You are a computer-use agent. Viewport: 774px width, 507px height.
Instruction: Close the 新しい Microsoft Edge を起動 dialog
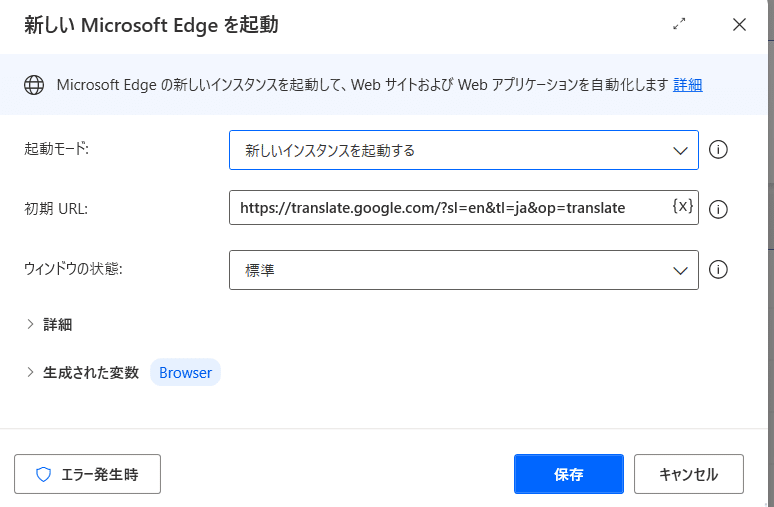coord(739,24)
